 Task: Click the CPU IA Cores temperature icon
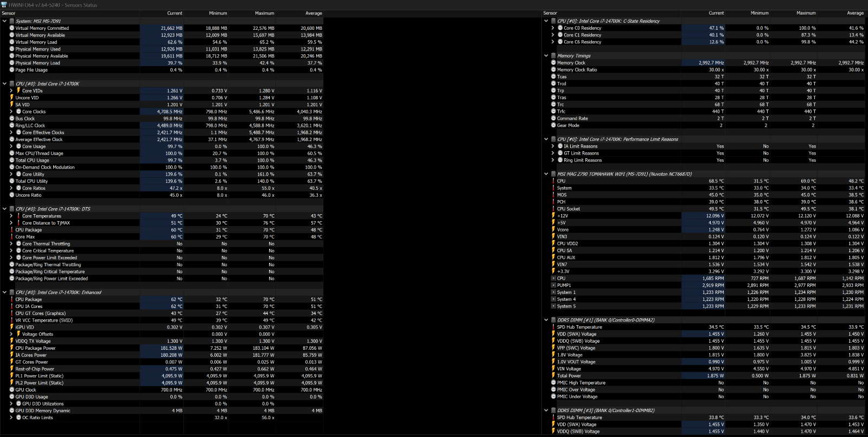click(12, 306)
